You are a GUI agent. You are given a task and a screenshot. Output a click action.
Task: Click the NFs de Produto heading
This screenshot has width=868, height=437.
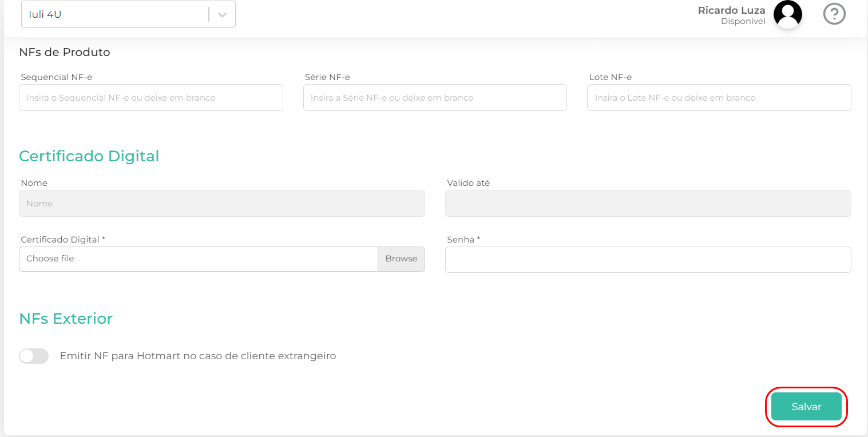tap(64, 52)
